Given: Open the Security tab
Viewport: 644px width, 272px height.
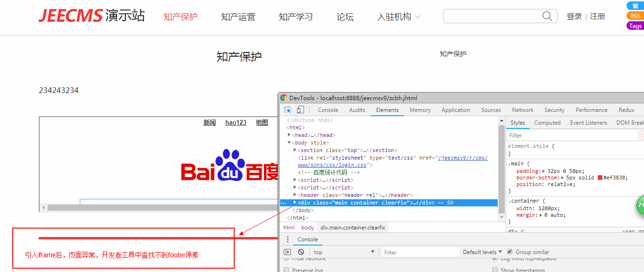Looking at the screenshot, I should tap(554, 110).
